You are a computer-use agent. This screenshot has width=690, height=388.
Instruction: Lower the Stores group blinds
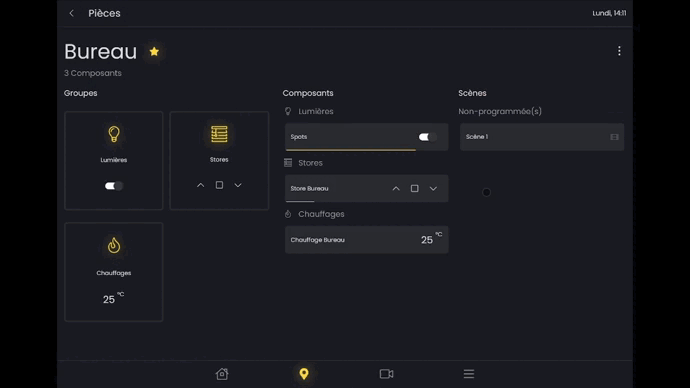238,185
